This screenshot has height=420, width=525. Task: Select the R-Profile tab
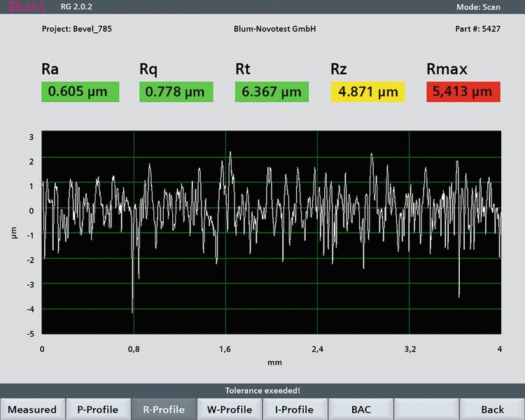point(163,409)
